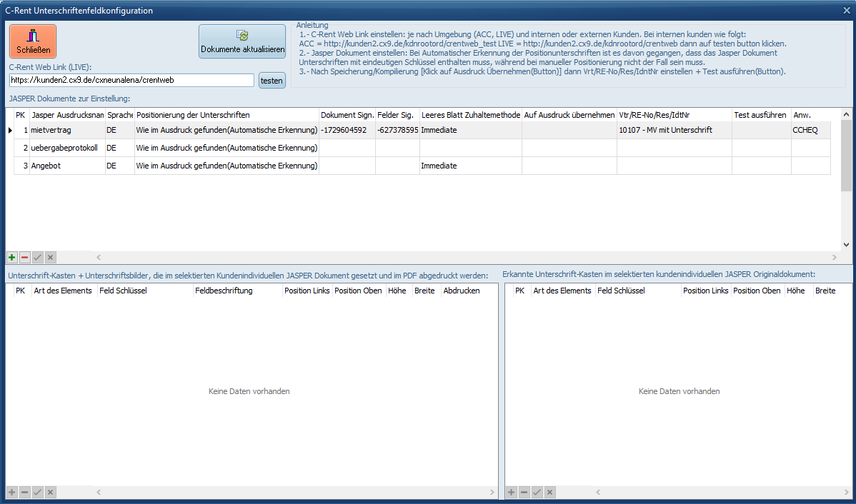Click the testen button beside web link
The image size is (856, 504).
click(x=272, y=81)
